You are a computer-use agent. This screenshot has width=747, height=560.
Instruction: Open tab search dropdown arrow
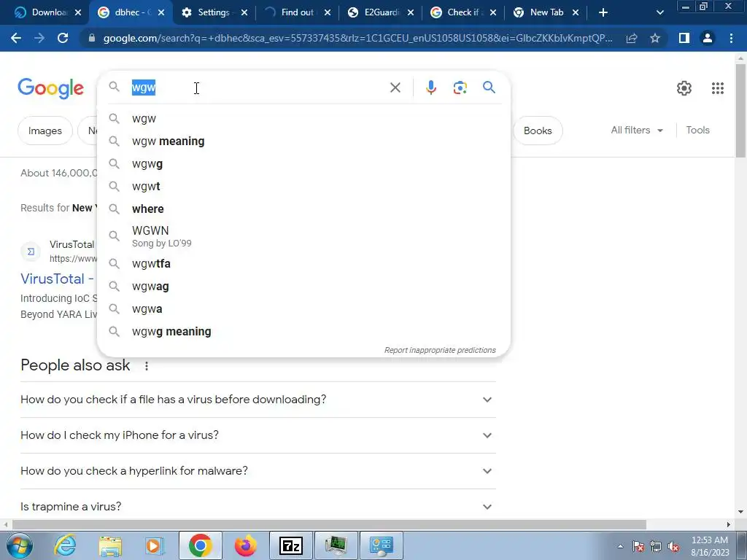tap(659, 12)
